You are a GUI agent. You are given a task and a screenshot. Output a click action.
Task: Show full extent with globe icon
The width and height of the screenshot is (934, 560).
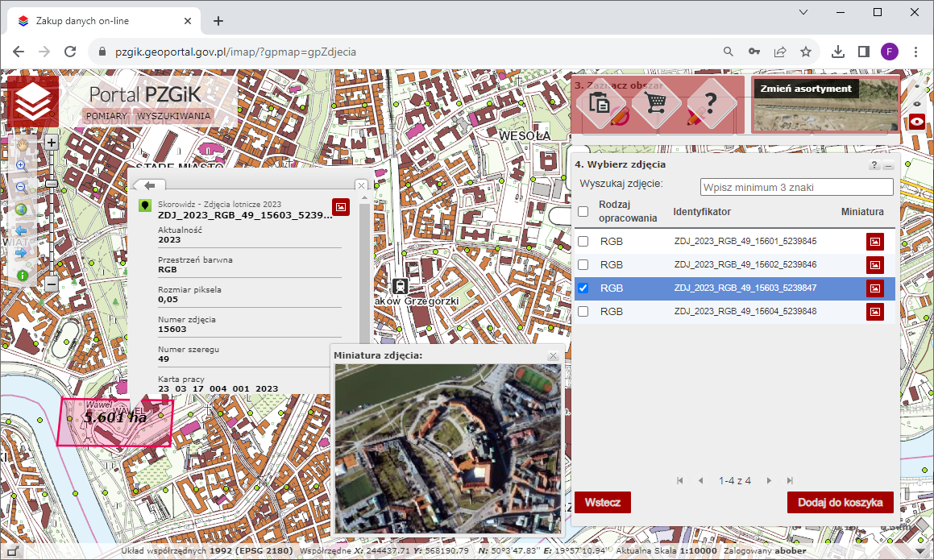(x=22, y=209)
